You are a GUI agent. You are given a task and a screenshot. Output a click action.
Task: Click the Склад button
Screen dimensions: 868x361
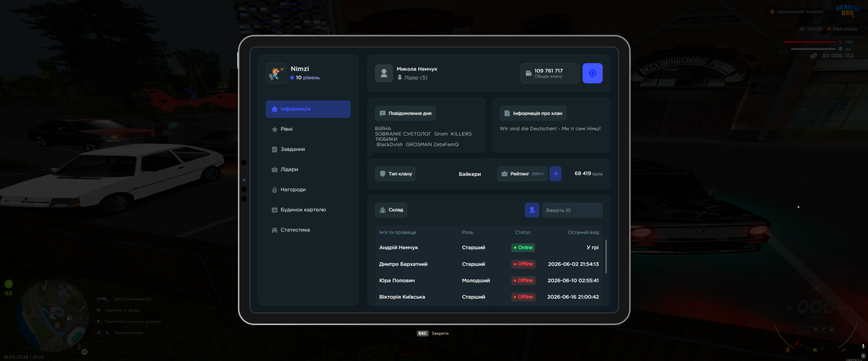(391, 210)
